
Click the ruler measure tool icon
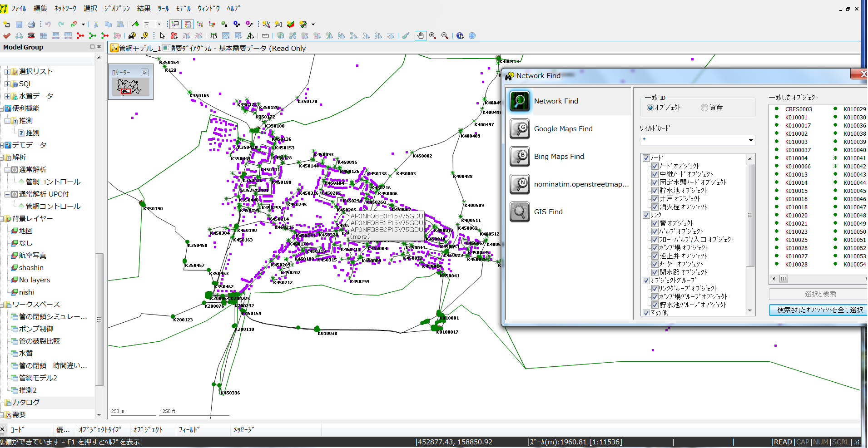point(265,35)
